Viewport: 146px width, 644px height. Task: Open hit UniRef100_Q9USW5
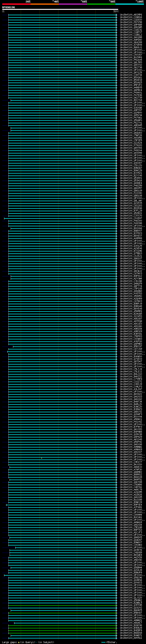[x=131, y=27]
